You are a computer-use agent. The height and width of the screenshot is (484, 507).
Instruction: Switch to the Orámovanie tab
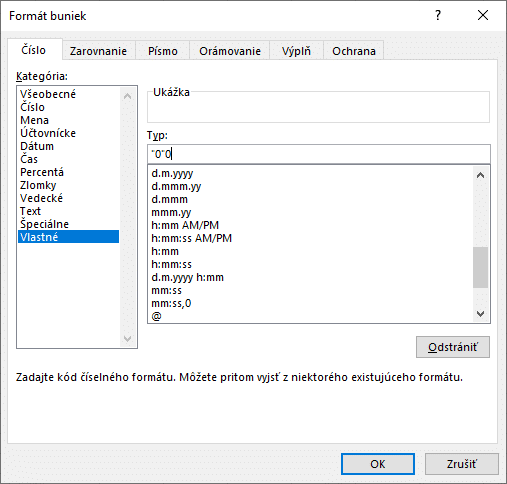(x=230, y=51)
